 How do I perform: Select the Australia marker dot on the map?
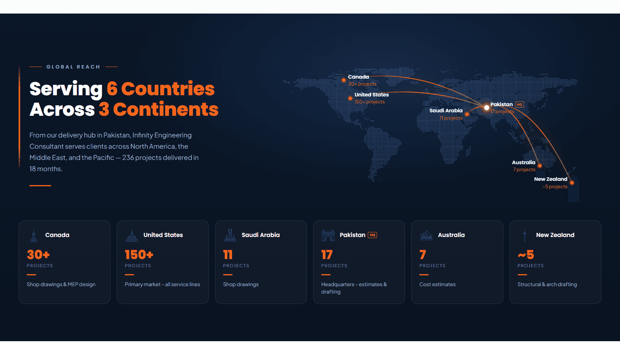pyautogui.click(x=540, y=166)
